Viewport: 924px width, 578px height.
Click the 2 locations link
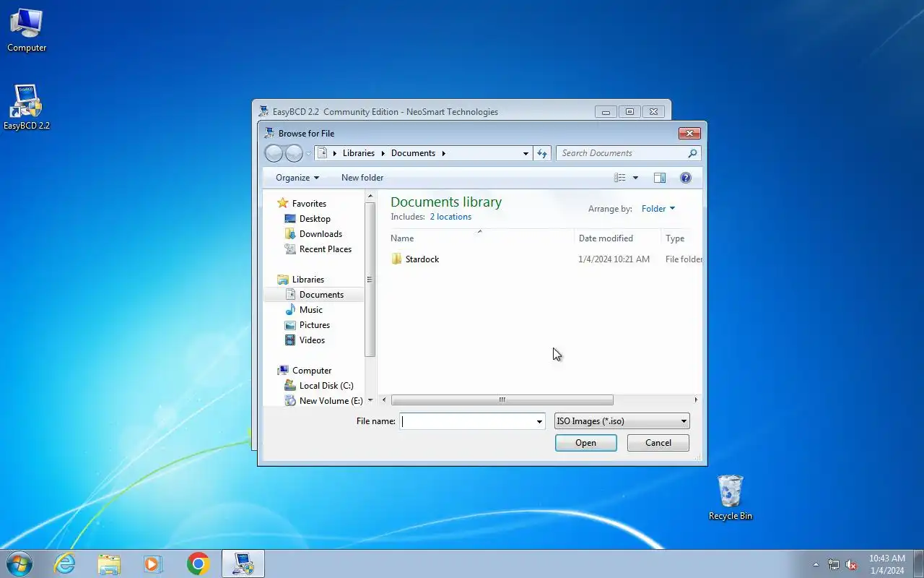pos(450,217)
